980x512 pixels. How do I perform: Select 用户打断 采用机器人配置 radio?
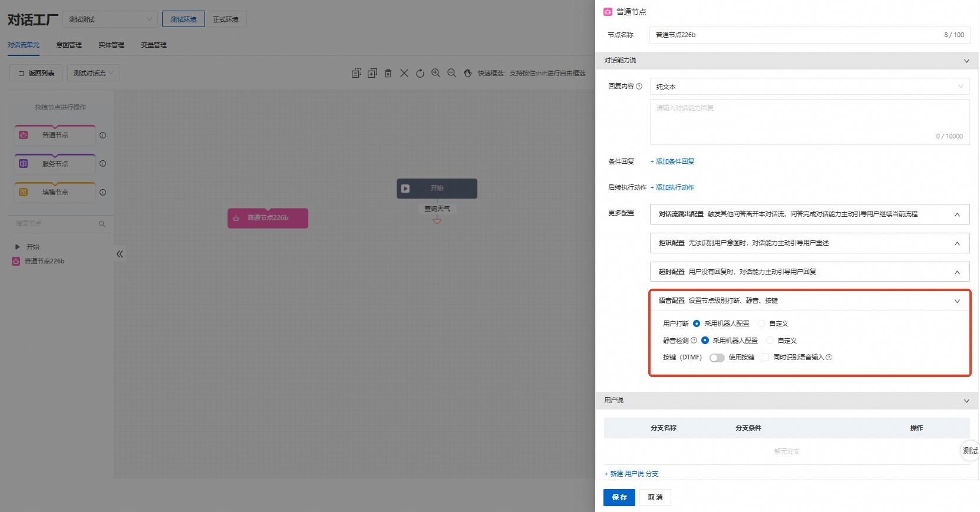pyautogui.click(x=697, y=323)
